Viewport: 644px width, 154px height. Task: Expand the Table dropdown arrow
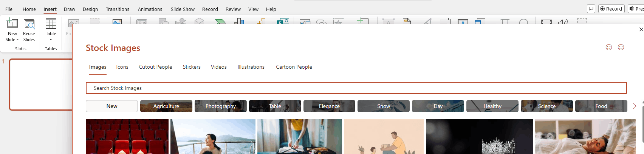(51, 40)
